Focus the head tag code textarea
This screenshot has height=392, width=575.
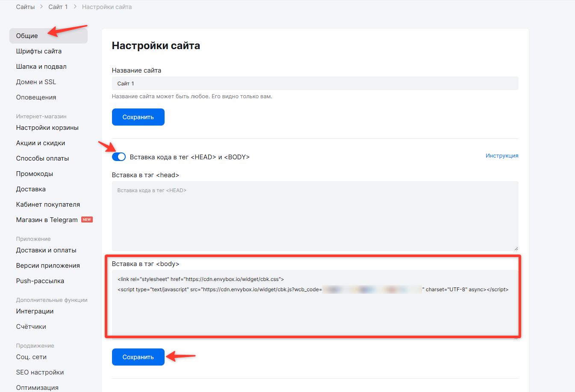click(315, 216)
